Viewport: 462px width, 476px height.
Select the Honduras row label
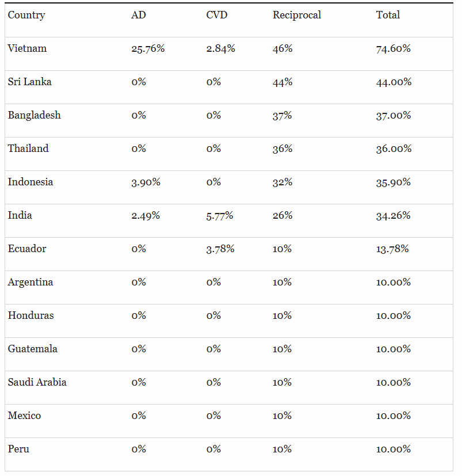[30, 315]
